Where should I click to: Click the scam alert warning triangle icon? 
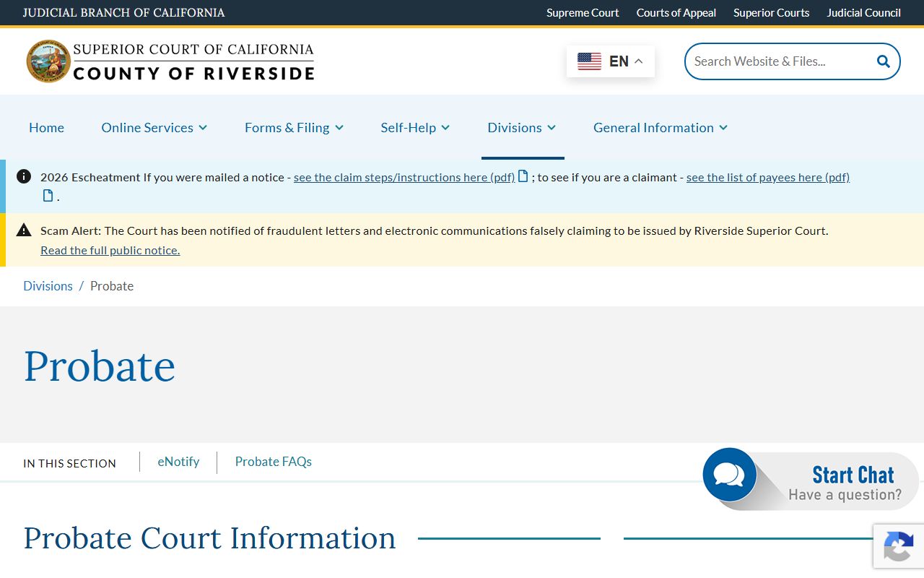pyautogui.click(x=24, y=230)
